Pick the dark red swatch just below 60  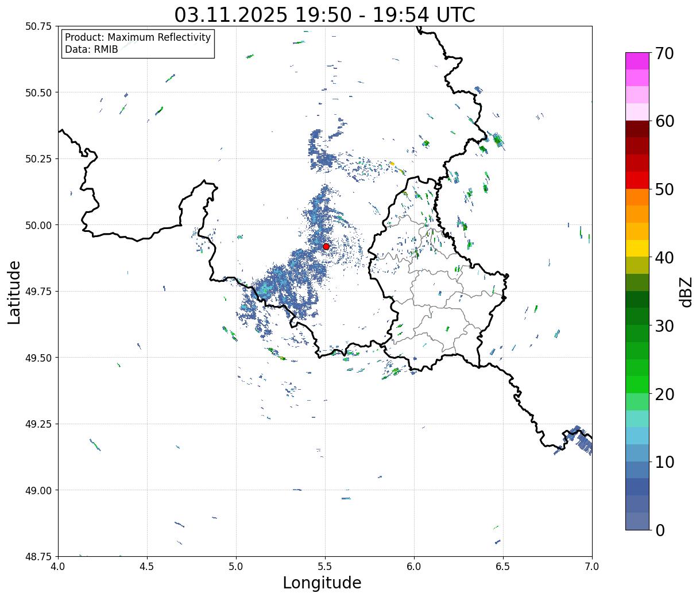pos(637,129)
